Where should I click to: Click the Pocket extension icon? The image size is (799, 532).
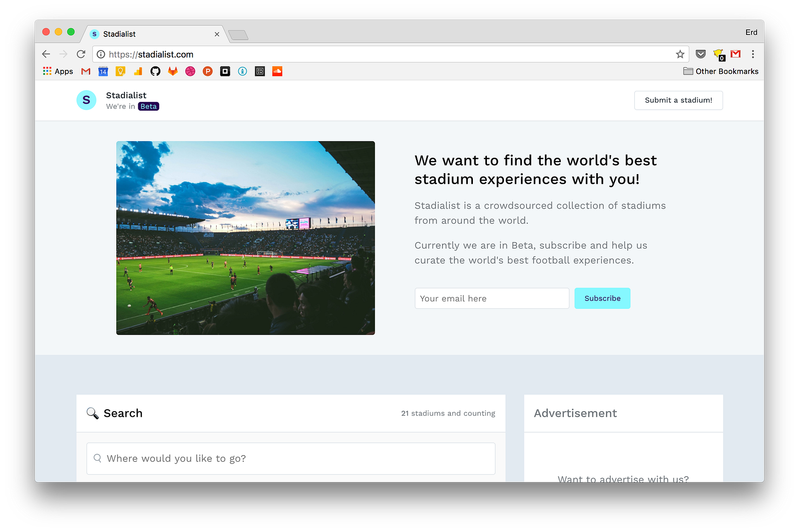701,54
